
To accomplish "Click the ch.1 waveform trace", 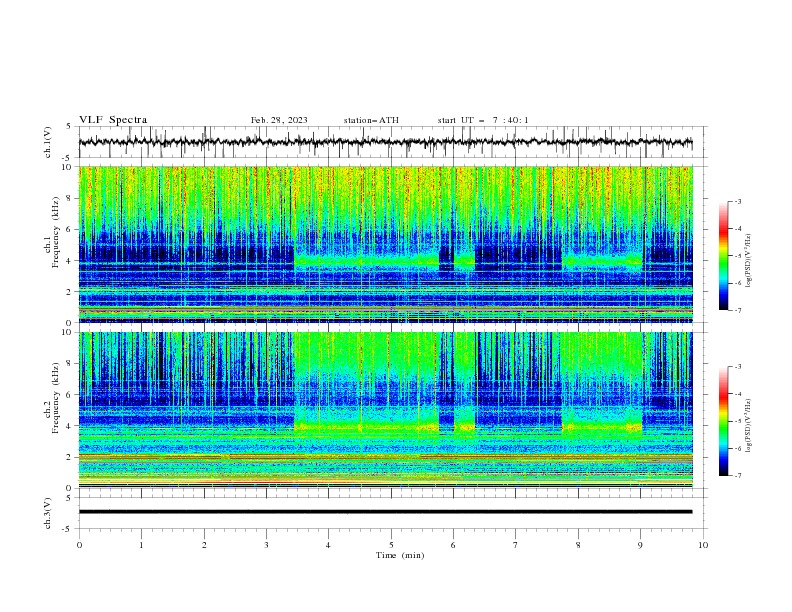I will [386, 142].
